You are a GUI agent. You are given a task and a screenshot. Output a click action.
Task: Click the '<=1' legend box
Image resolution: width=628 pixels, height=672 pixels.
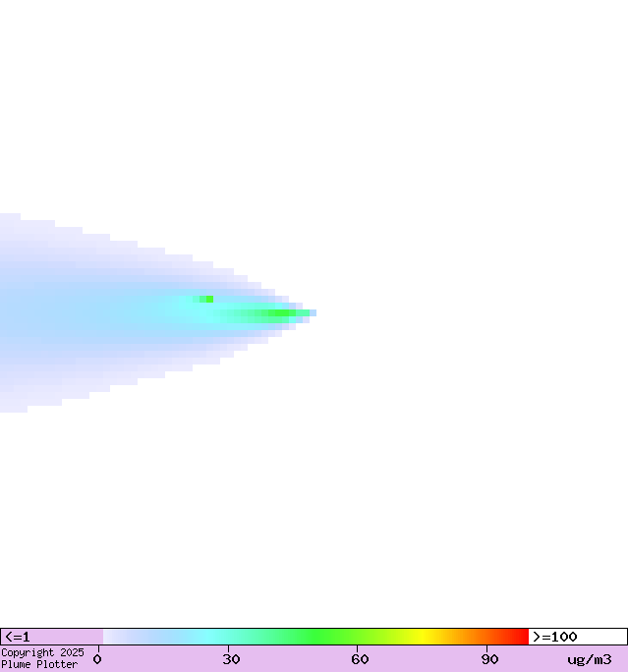coord(52,637)
